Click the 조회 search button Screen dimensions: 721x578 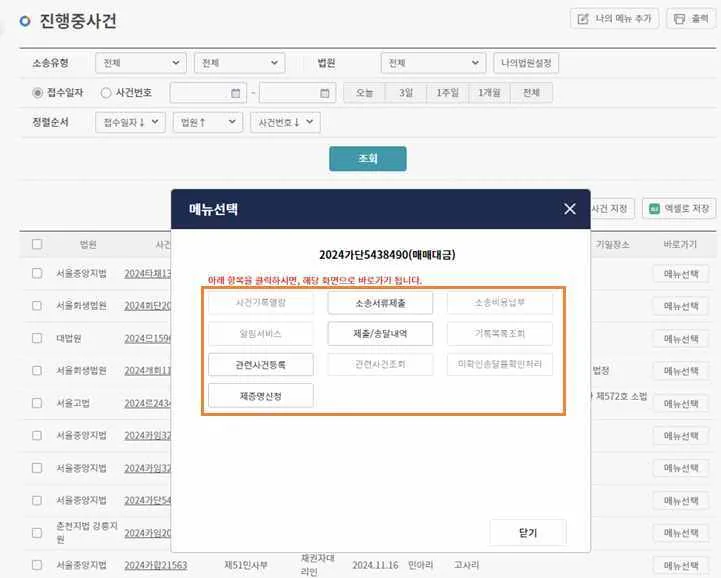click(x=368, y=159)
